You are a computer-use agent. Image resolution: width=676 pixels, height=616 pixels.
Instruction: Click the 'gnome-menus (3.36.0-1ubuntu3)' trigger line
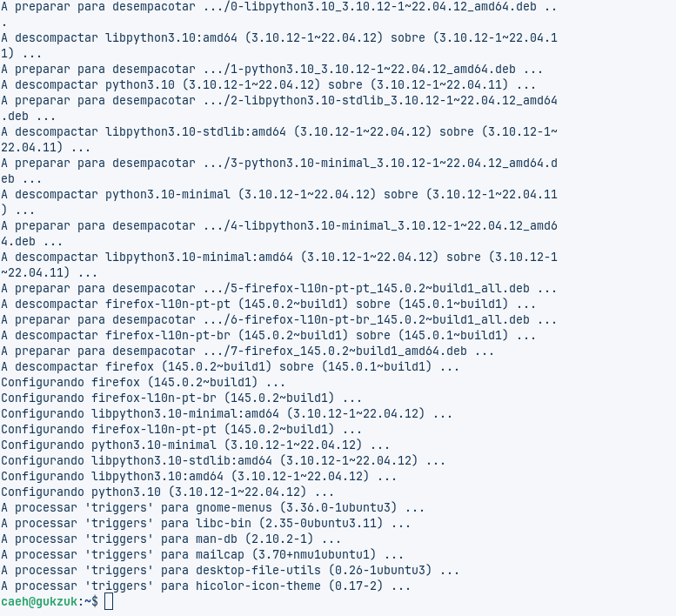212,508
